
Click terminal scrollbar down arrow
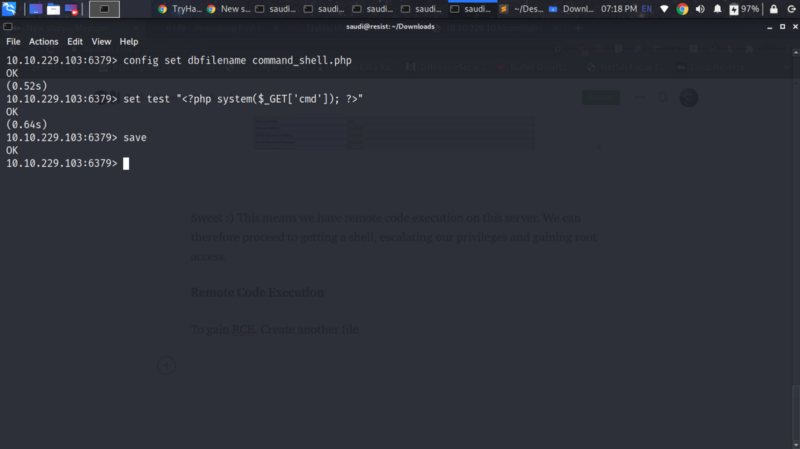tap(795, 445)
